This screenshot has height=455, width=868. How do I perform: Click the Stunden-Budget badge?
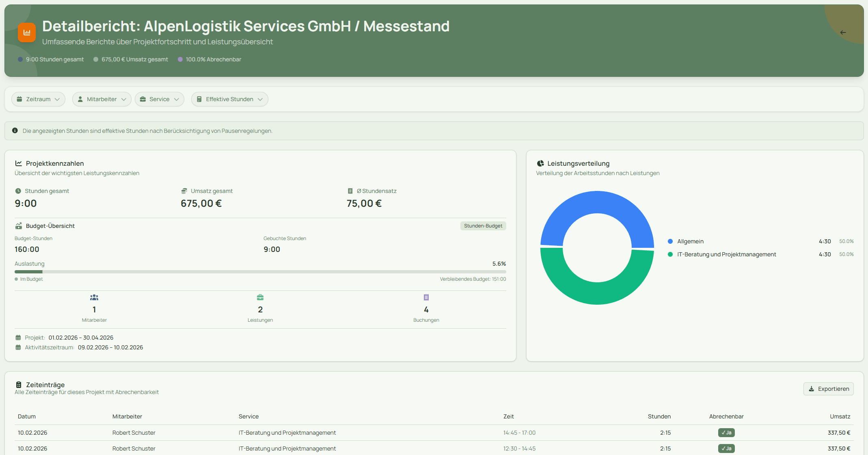coord(483,226)
